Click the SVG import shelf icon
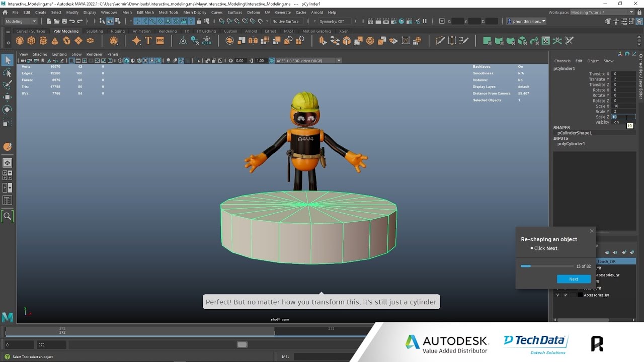Viewport: 644px width, 362px height. (x=160, y=41)
